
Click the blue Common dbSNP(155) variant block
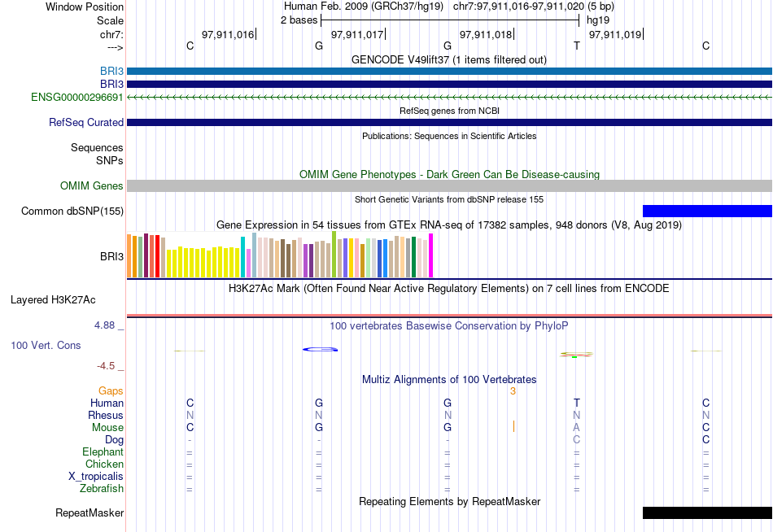pyautogui.click(x=707, y=211)
